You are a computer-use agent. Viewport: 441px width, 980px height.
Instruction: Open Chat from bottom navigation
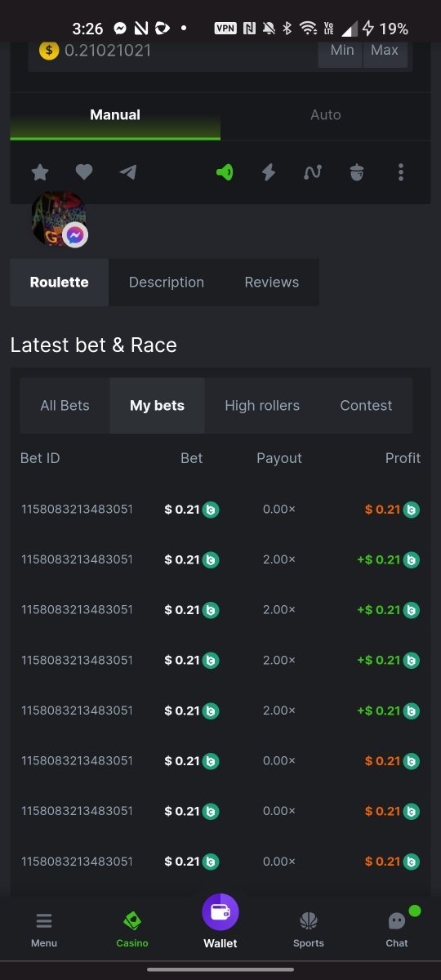397,929
